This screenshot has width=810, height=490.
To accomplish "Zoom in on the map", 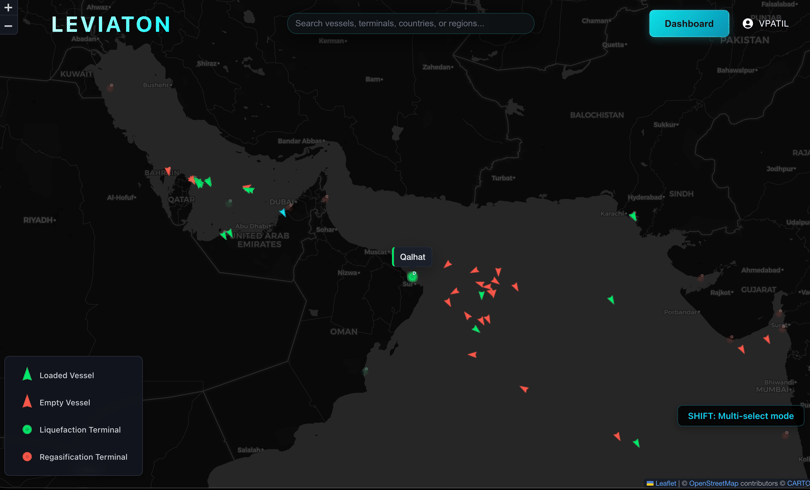I will tap(8, 8).
